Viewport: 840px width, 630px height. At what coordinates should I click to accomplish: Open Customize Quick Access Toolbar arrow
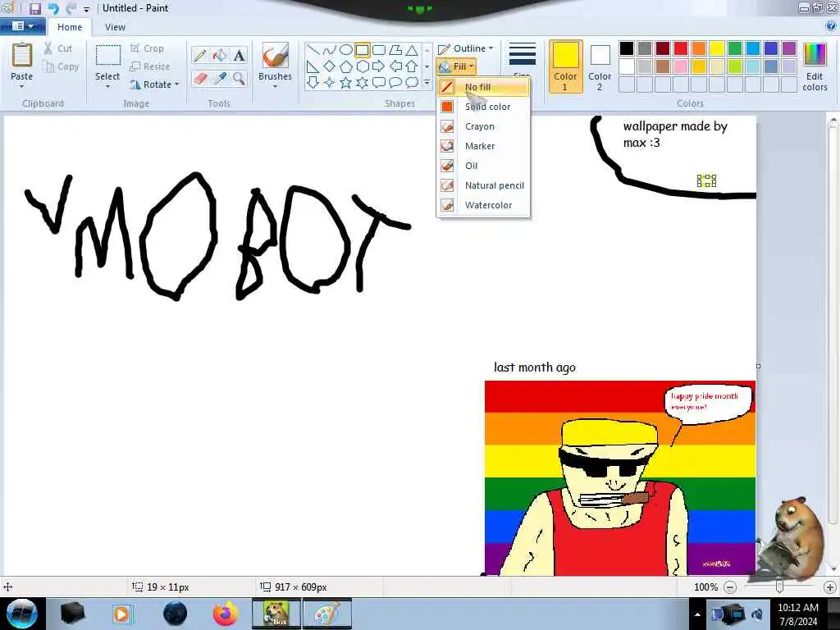[86, 9]
